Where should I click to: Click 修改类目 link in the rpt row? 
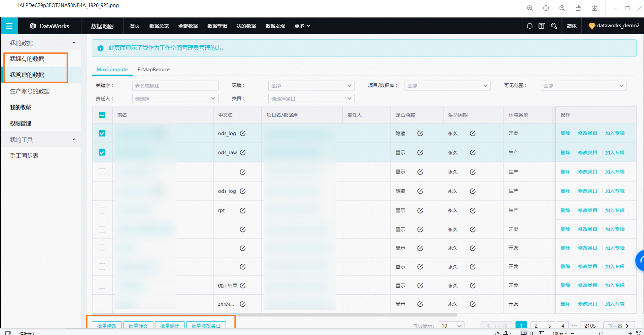coord(587,211)
